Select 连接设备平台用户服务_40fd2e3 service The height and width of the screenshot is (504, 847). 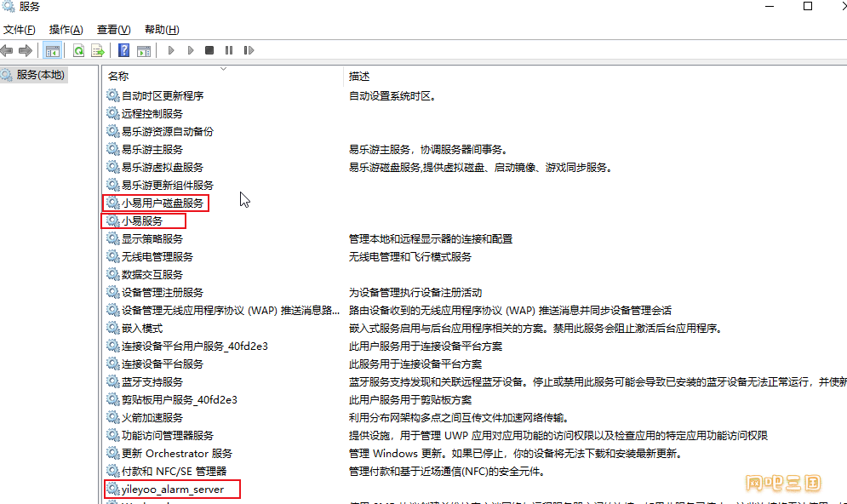coord(195,346)
